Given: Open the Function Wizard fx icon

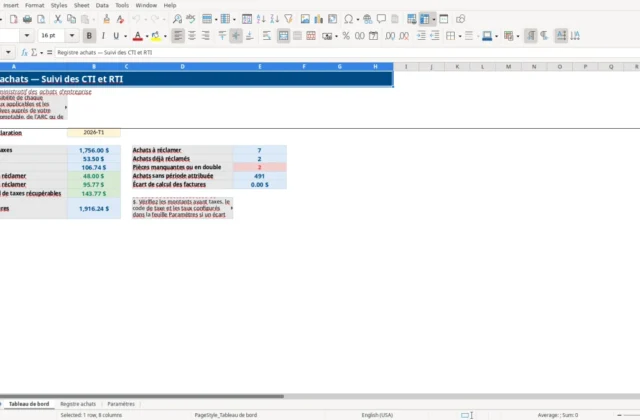Looking at the screenshot, I should coord(24,52).
